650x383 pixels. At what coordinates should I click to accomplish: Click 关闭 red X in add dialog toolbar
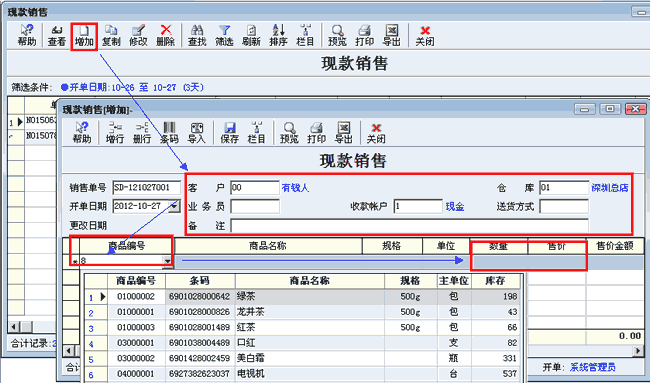tap(376, 133)
